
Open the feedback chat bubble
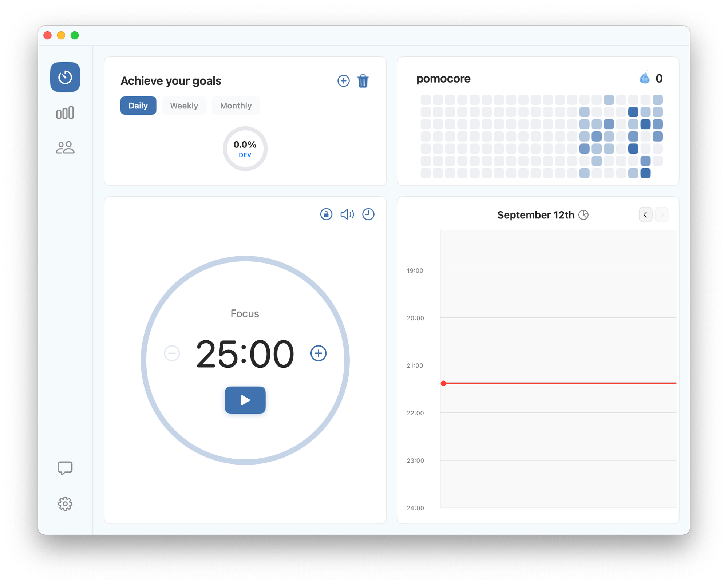coord(65,468)
